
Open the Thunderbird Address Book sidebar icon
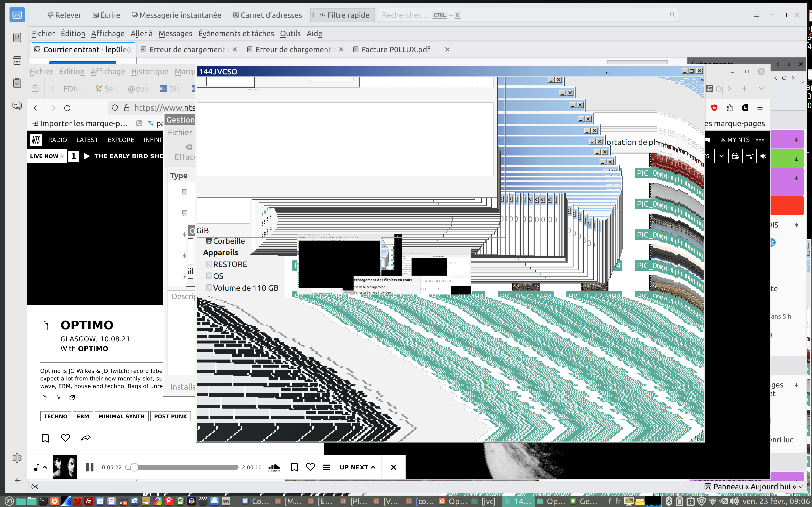17,38
